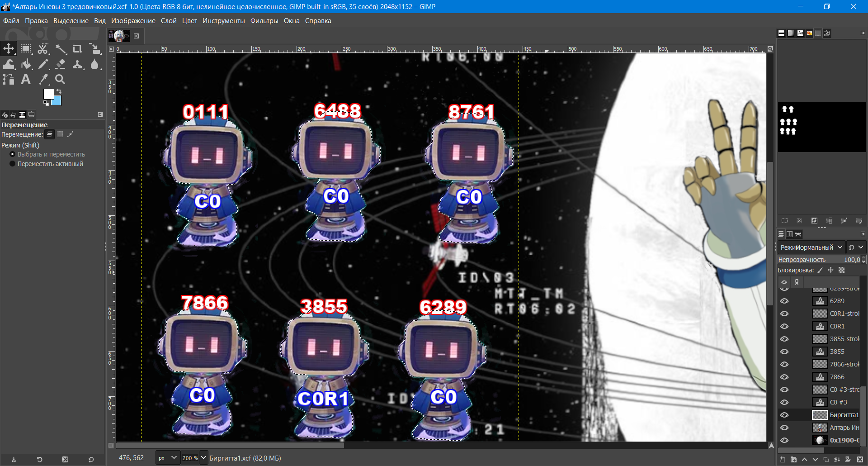Hide the C0R1 text layer
868x466 pixels.
coord(784,326)
